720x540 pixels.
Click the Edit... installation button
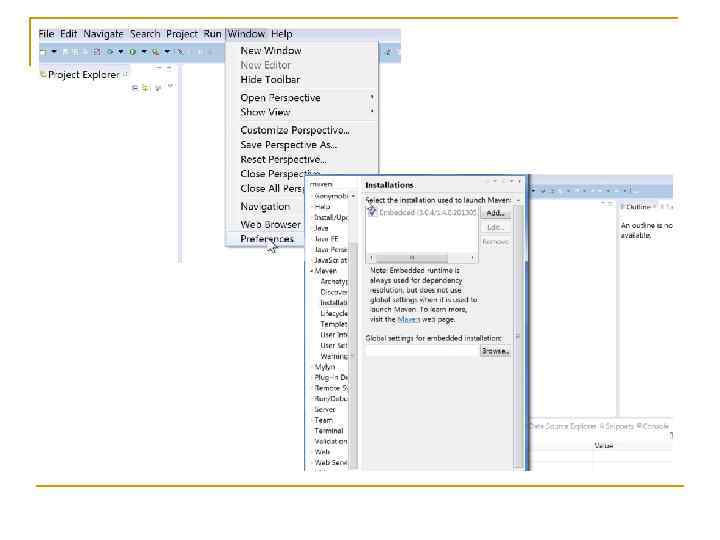click(495, 227)
